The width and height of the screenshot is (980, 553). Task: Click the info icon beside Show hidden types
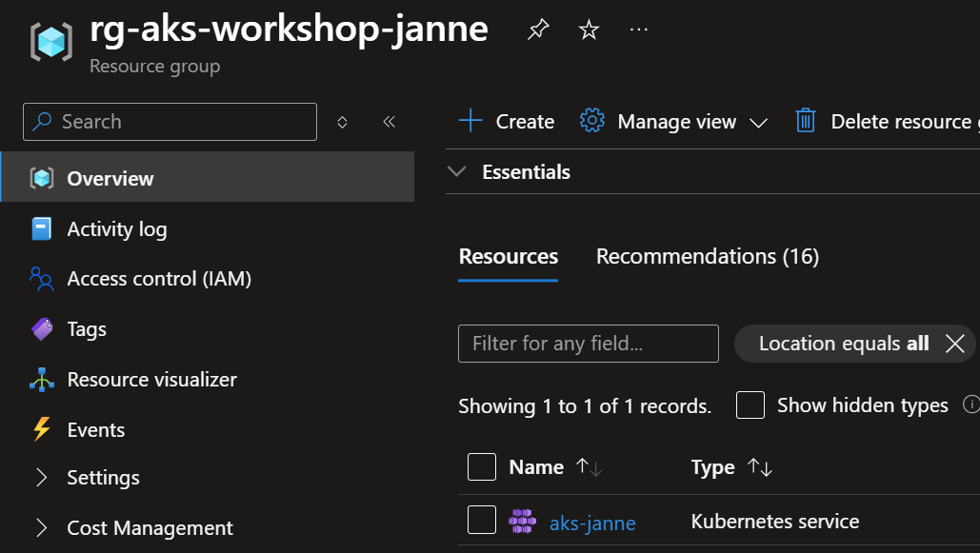coord(971,405)
